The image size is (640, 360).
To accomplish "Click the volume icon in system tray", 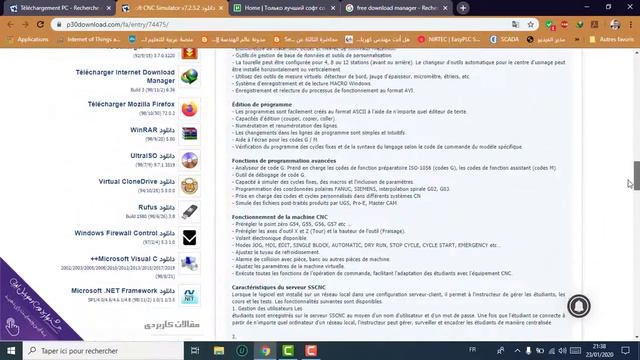I will point(562,351).
